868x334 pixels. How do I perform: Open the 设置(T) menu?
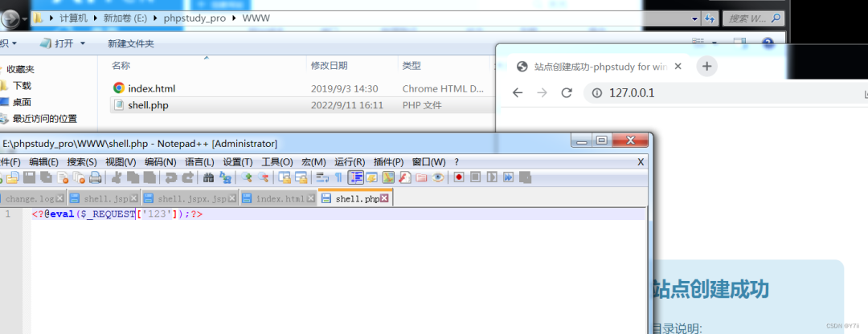click(237, 162)
